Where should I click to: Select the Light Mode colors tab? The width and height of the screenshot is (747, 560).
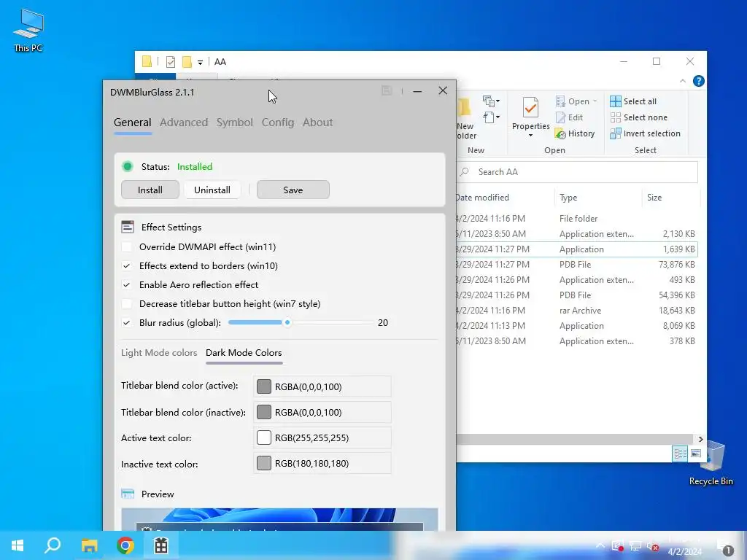coord(159,353)
